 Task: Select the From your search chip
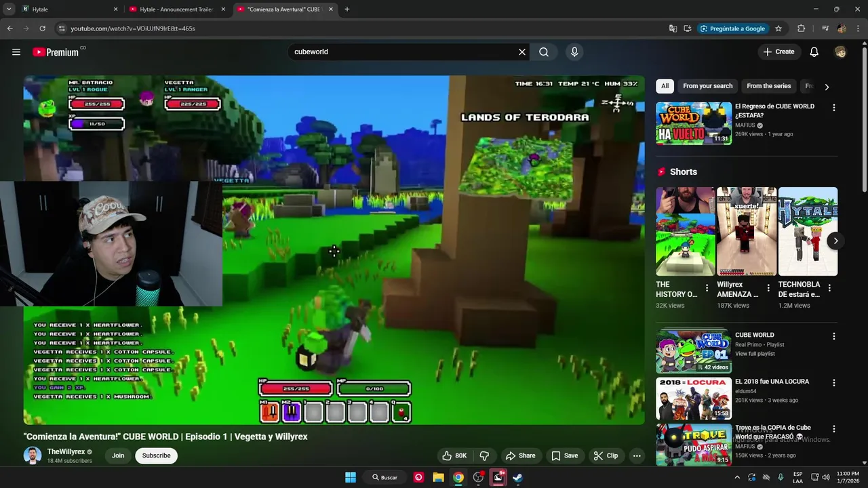(707, 86)
